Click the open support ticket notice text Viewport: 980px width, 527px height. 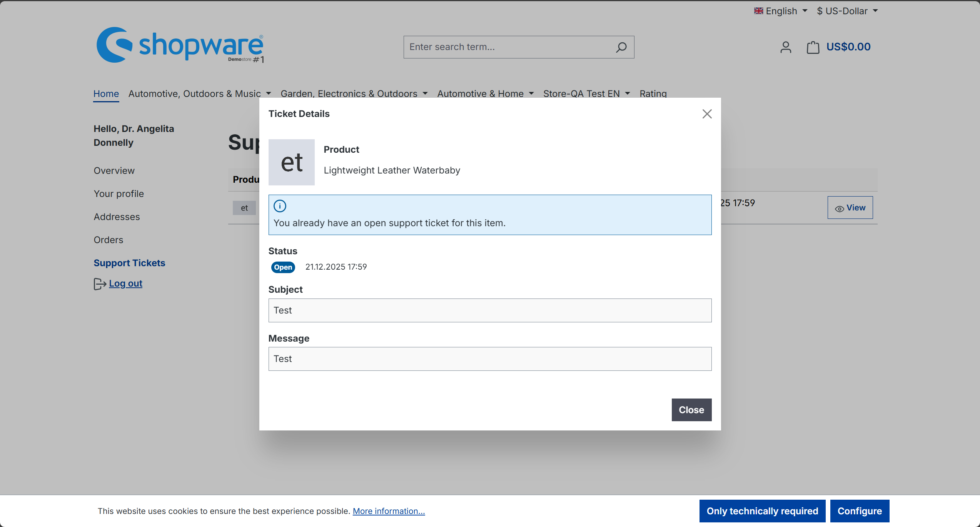tap(389, 223)
